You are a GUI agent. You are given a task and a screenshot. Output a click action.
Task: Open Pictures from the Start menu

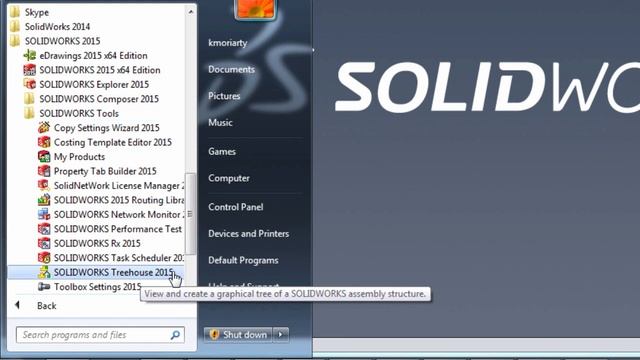coord(224,96)
